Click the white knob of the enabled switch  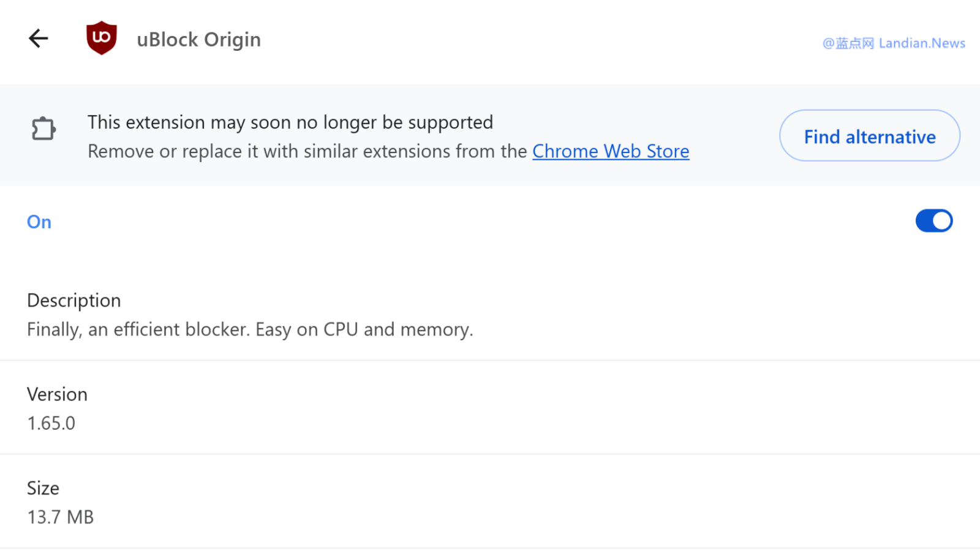(x=942, y=221)
